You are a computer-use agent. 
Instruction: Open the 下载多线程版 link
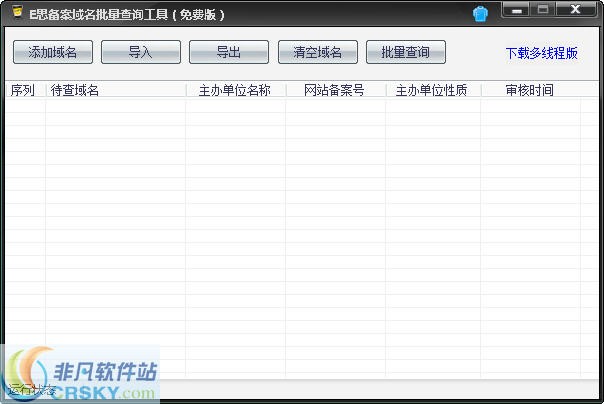541,53
